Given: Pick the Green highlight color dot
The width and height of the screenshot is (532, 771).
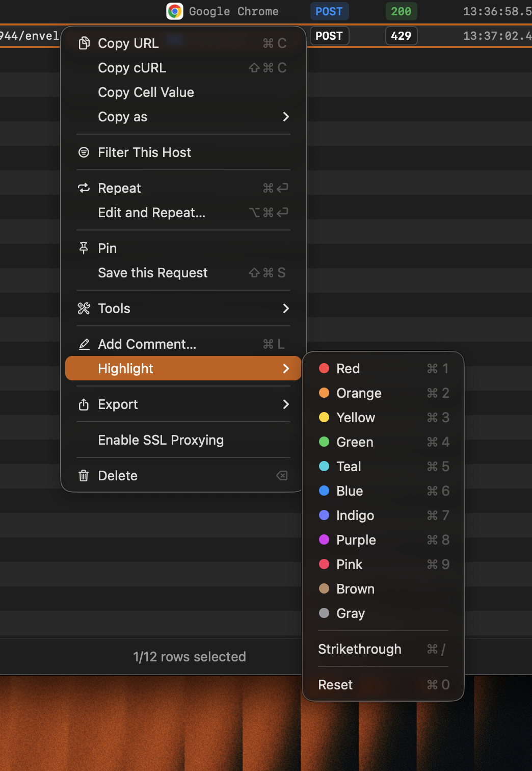Looking at the screenshot, I should point(324,442).
